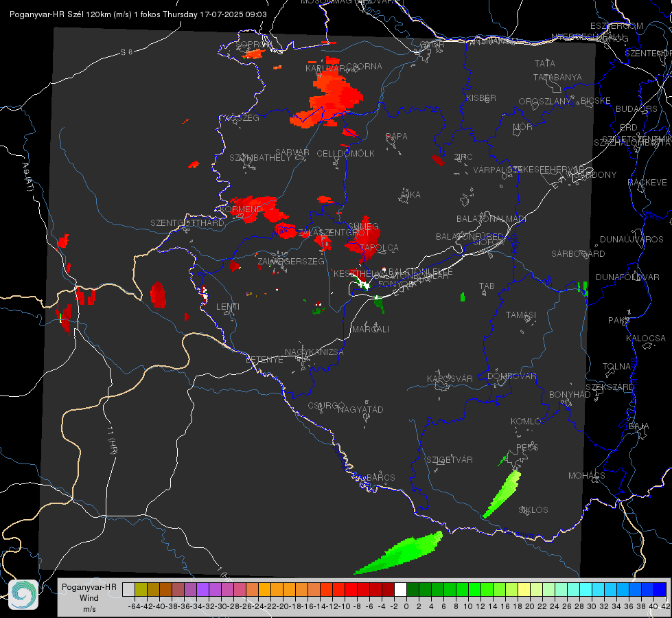Image resolution: width=672 pixels, height=618 pixels.
Task: Click the TATA city label
Action: coord(545,63)
